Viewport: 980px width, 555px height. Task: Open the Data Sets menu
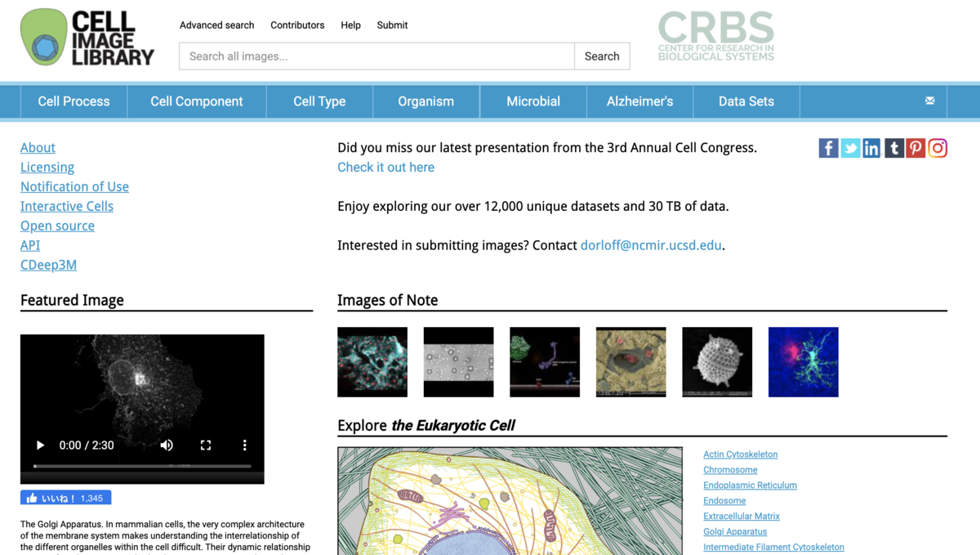tap(746, 101)
